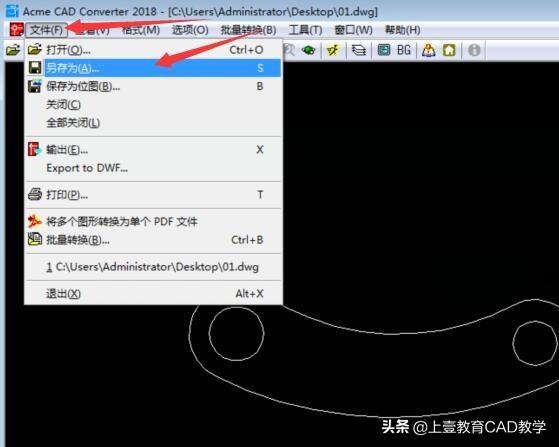Select Export to DWF... menu entry
The width and height of the screenshot is (559, 447).
click(153, 168)
